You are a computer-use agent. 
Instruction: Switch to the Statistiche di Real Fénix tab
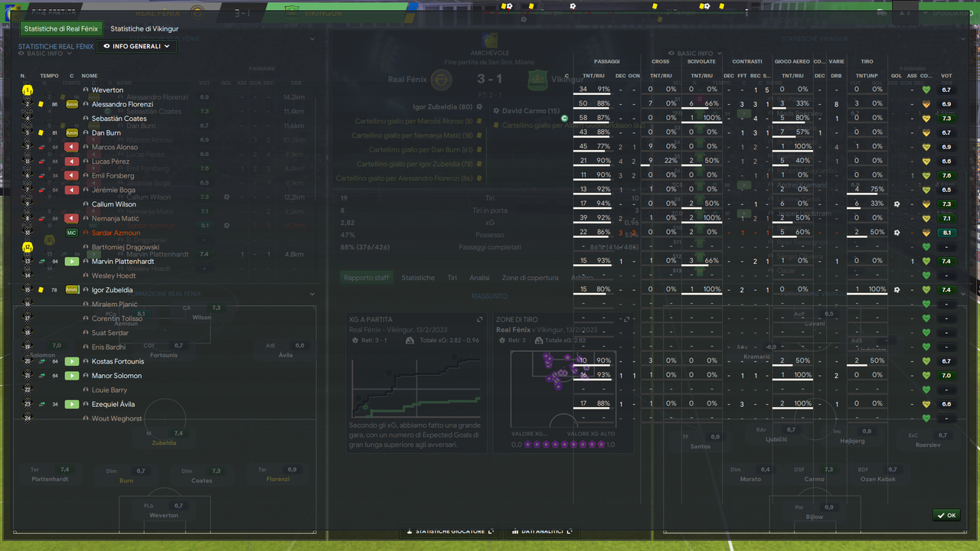(61, 29)
